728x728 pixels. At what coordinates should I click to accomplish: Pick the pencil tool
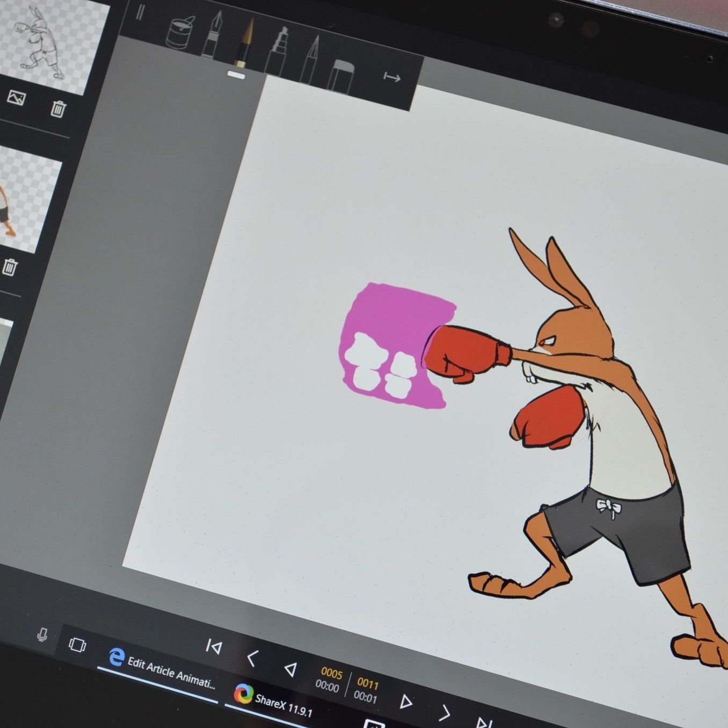pyautogui.click(x=311, y=60)
